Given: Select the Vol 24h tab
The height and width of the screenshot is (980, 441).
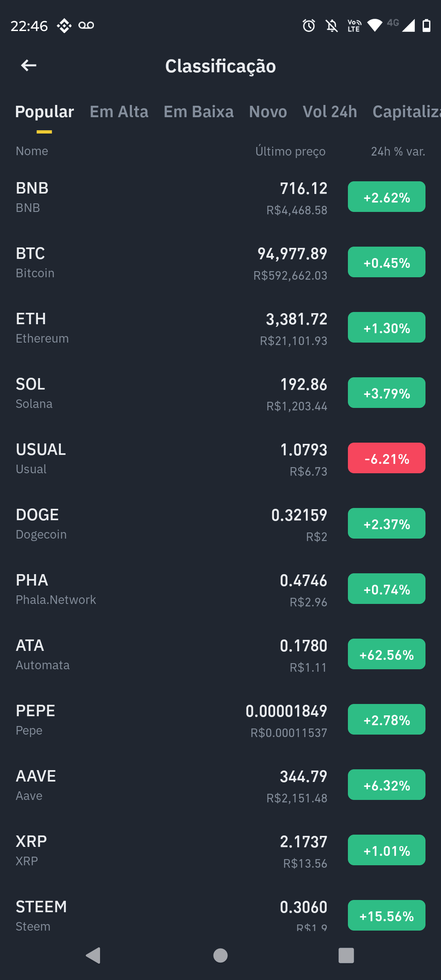Looking at the screenshot, I should pos(330,111).
